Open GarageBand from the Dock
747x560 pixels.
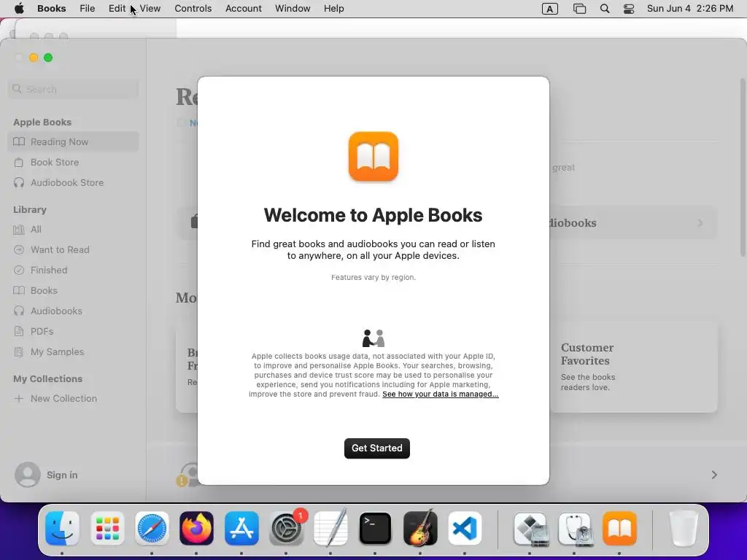click(420, 529)
